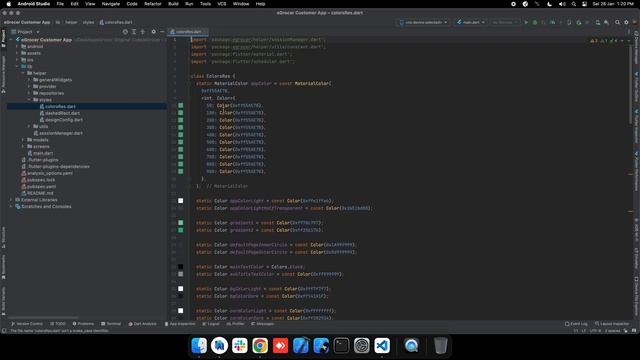
Task: Open IDE settings gear in the top toolbar
Action: point(626,22)
